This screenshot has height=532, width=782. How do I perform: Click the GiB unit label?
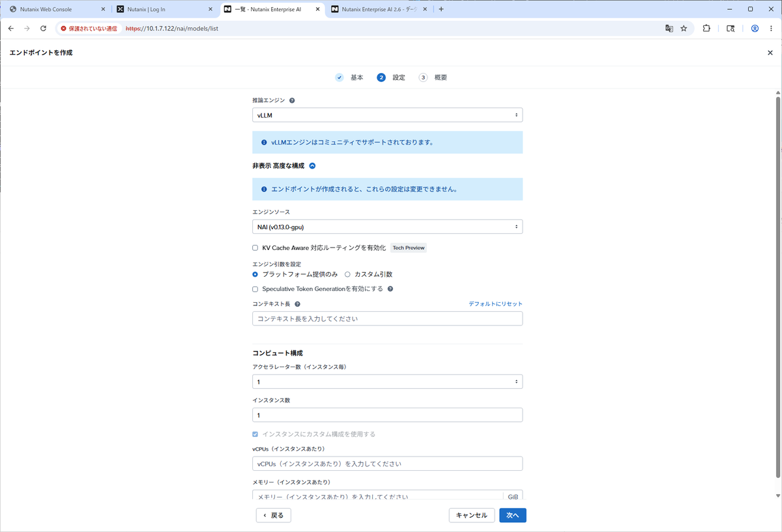(513, 496)
